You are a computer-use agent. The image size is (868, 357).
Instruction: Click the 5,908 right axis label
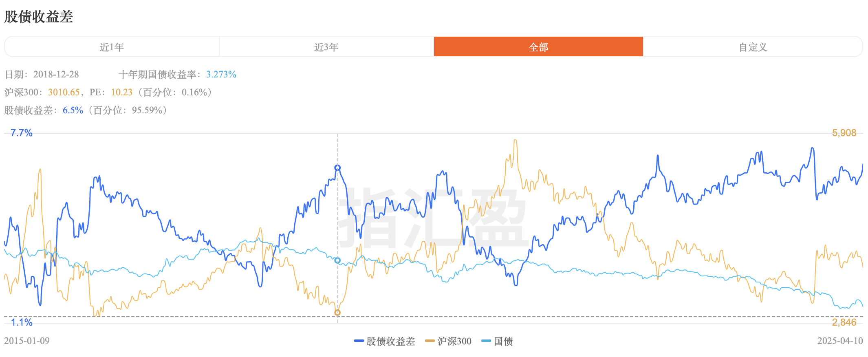click(x=844, y=133)
